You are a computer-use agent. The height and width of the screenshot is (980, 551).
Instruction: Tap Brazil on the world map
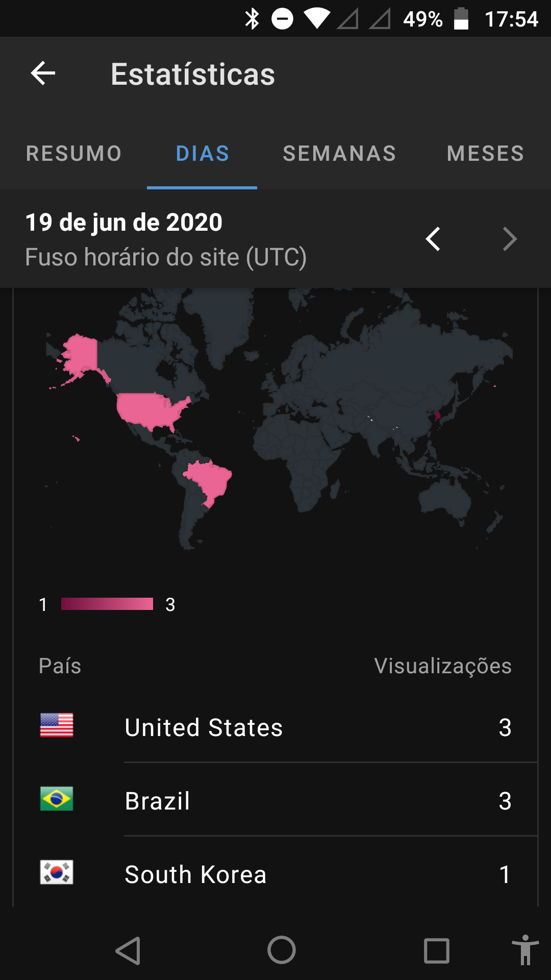pyautogui.click(x=209, y=480)
